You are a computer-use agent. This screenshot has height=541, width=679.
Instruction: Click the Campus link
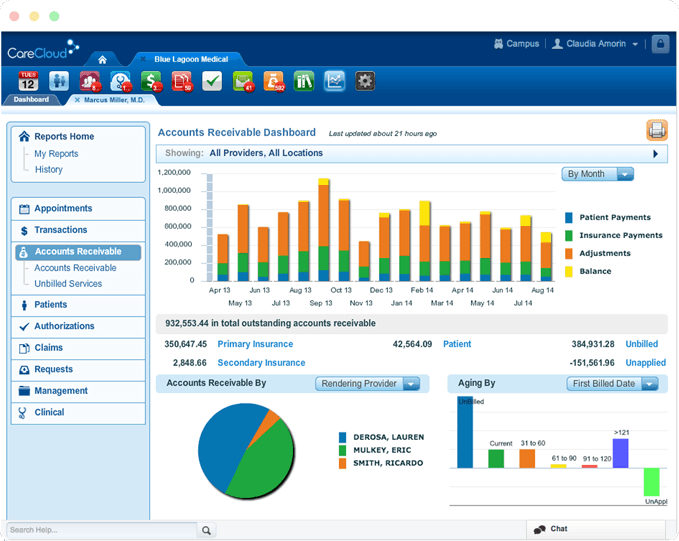[x=522, y=44]
